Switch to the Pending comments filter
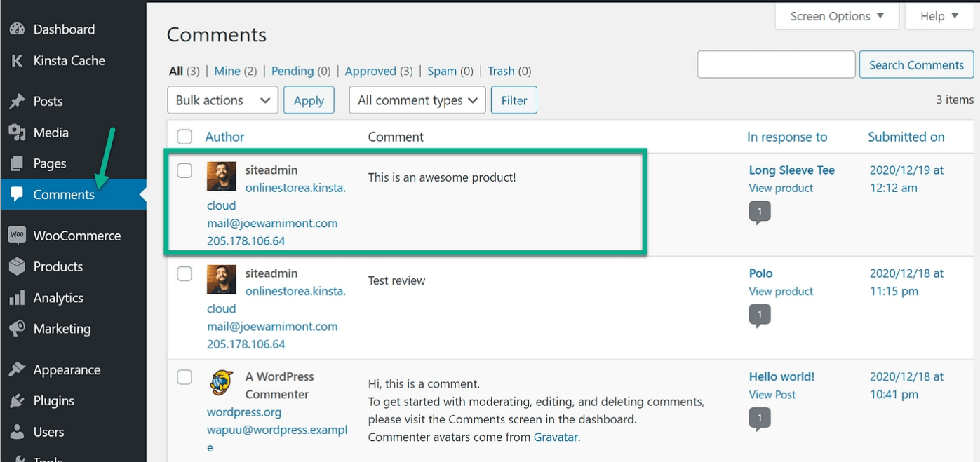 pos(293,71)
